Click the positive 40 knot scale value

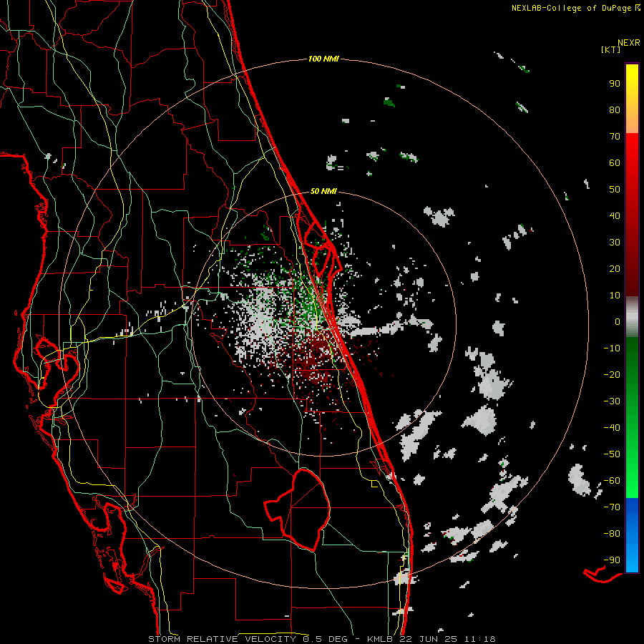coord(615,215)
